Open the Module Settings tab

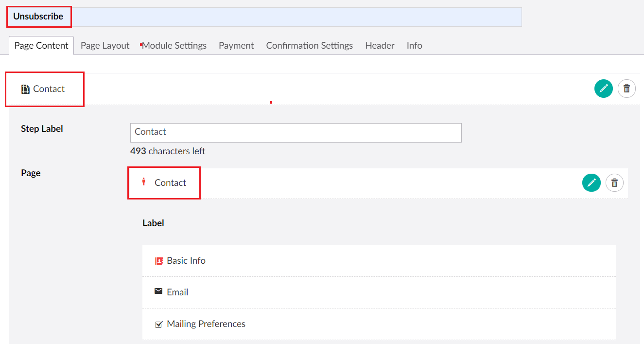coord(174,46)
